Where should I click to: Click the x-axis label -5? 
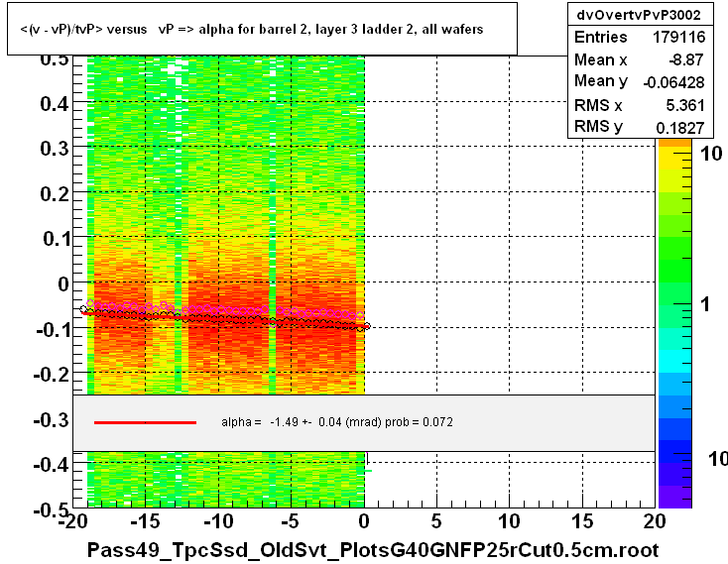tap(290, 522)
